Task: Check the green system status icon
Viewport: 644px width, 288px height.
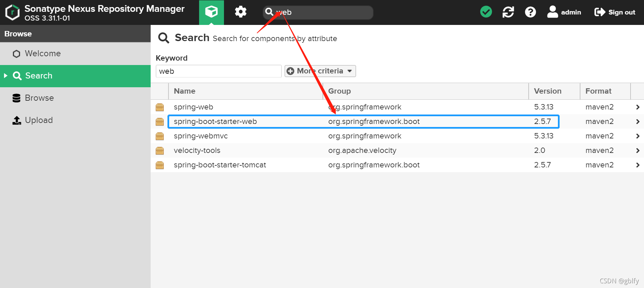Action: 486,12
